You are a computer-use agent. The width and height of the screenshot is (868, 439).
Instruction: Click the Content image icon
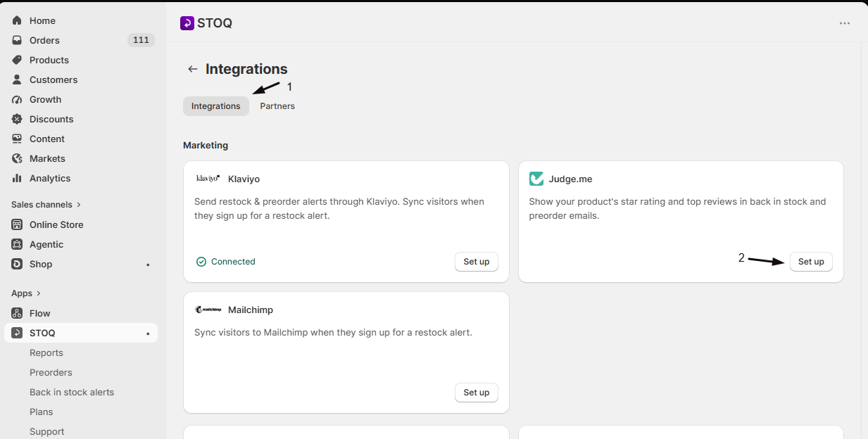click(x=17, y=139)
